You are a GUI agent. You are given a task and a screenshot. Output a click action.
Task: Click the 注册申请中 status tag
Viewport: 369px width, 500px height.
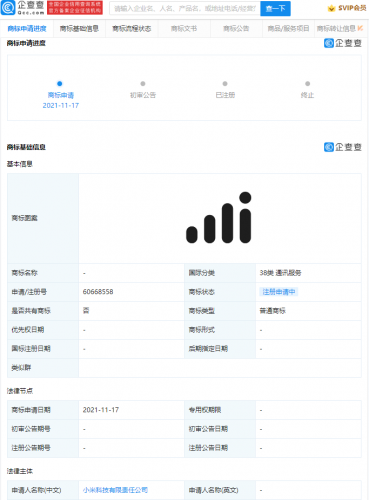pyautogui.click(x=279, y=292)
